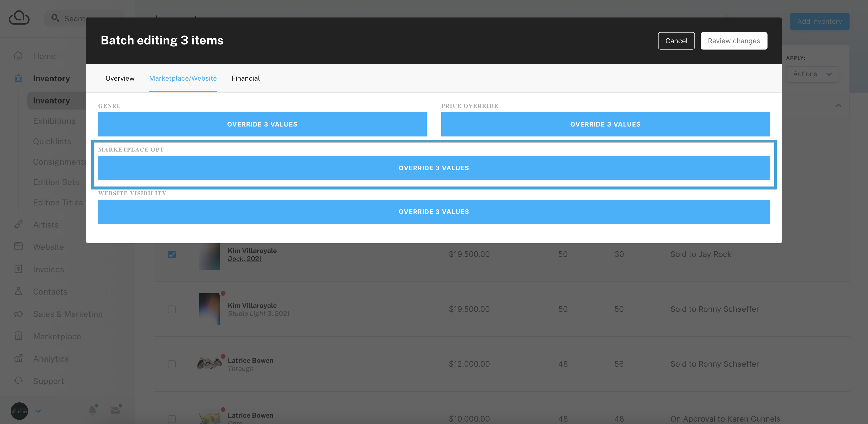Open Analytics via its chart icon
868x424 pixels.
(x=18, y=358)
